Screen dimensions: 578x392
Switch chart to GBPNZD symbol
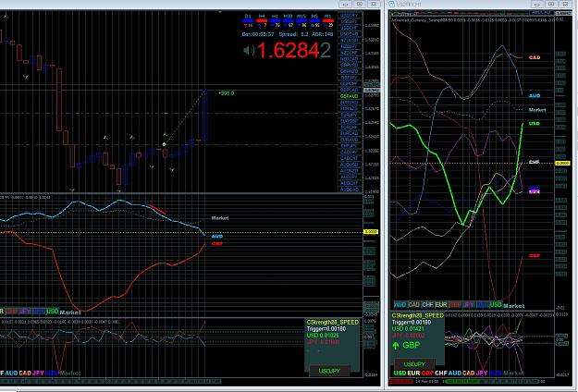point(349,71)
